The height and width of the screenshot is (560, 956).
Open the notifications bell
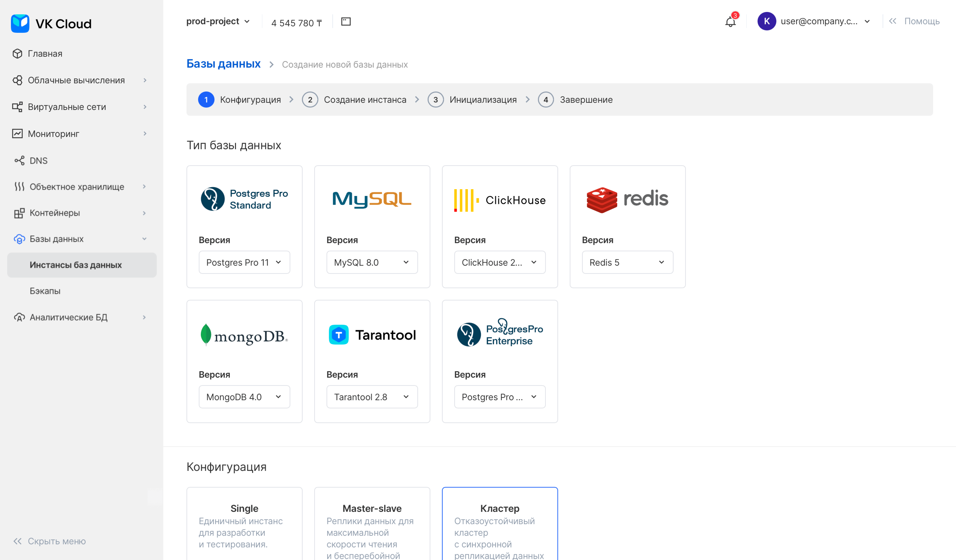(731, 21)
